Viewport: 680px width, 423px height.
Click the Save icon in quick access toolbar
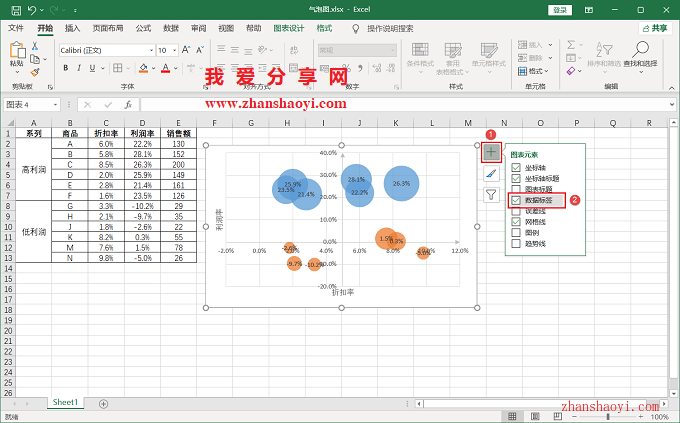tap(16, 10)
